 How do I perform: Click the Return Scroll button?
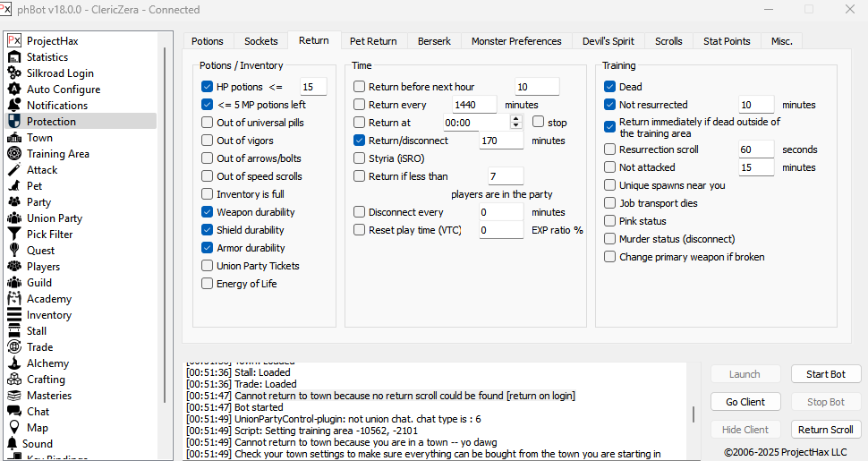825,430
